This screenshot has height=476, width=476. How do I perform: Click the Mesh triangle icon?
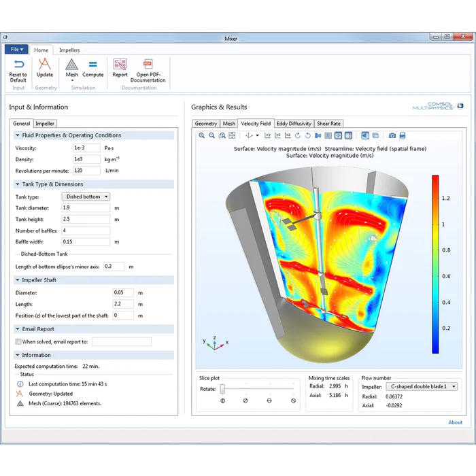pos(71,64)
